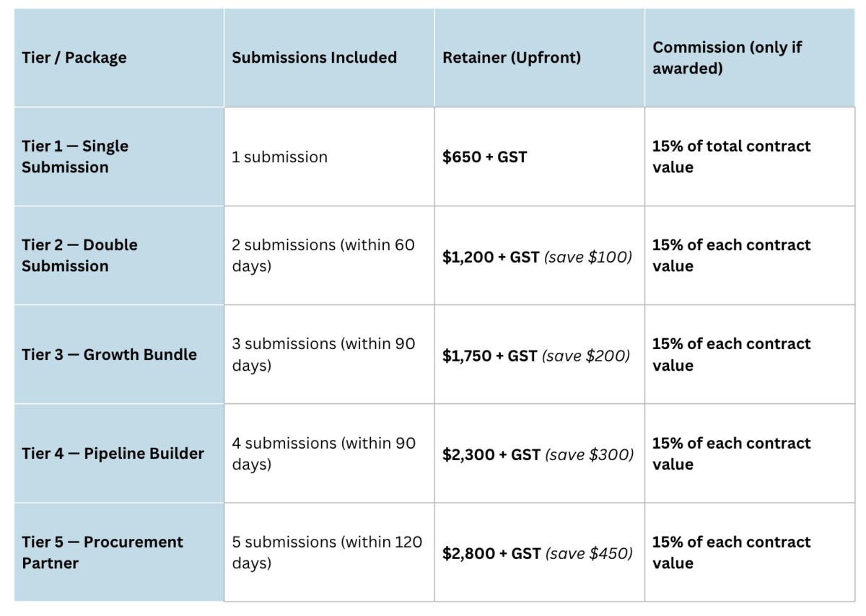Click the Submissions Included column header
Image resolution: width=866 pixels, height=616 pixels.
(x=314, y=58)
